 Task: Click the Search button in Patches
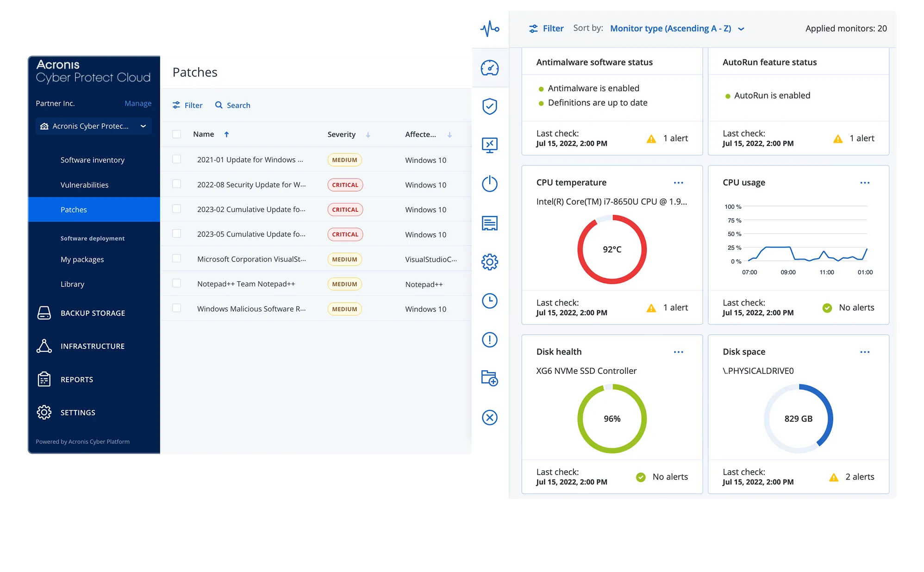pos(233,106)
